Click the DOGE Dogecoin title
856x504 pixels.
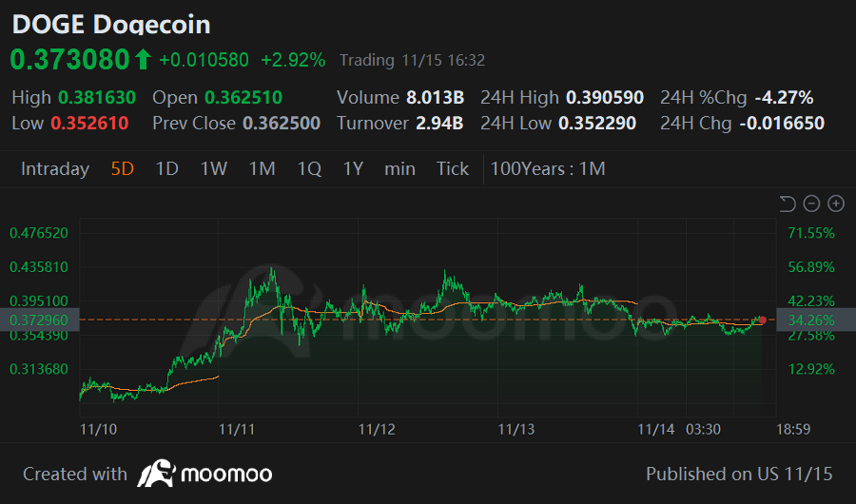tap(111, 25)
